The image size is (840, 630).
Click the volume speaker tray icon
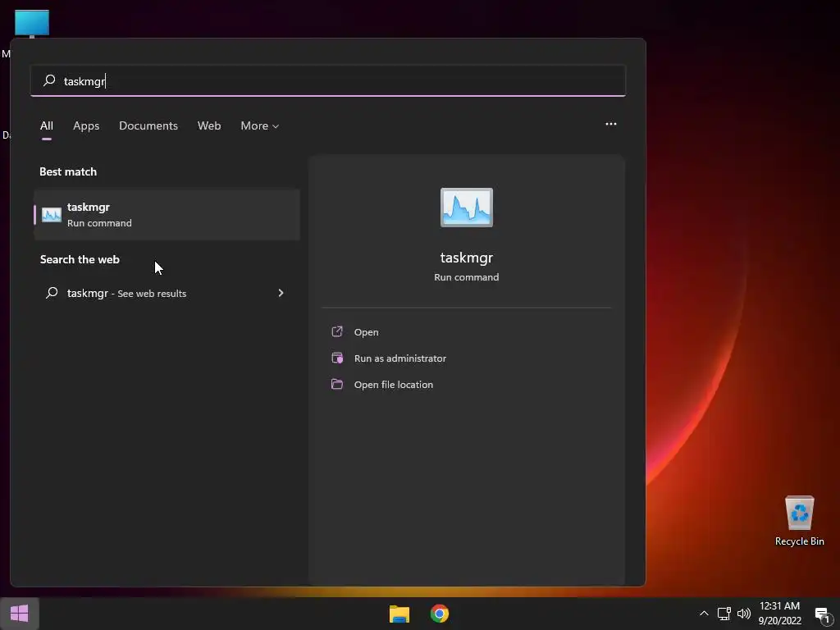click(x=743, y=614)
